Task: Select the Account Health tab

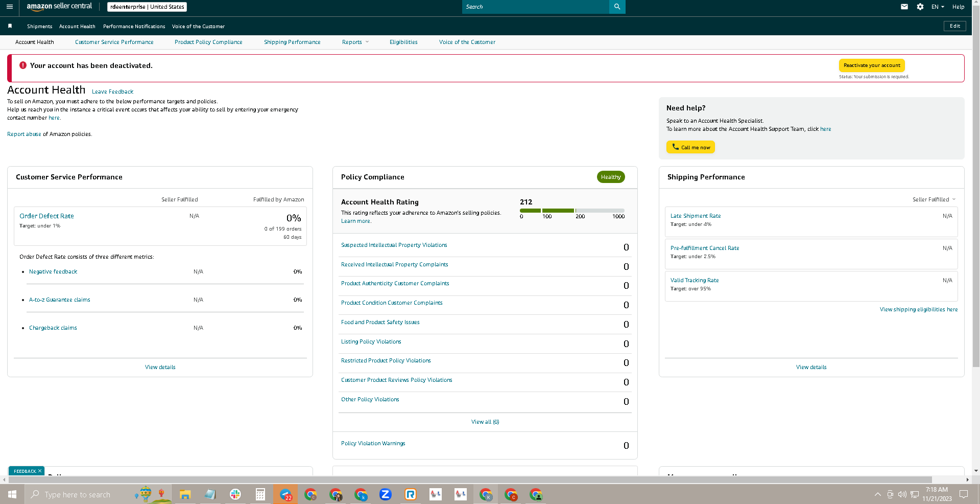Action: [x=34, y=42]
